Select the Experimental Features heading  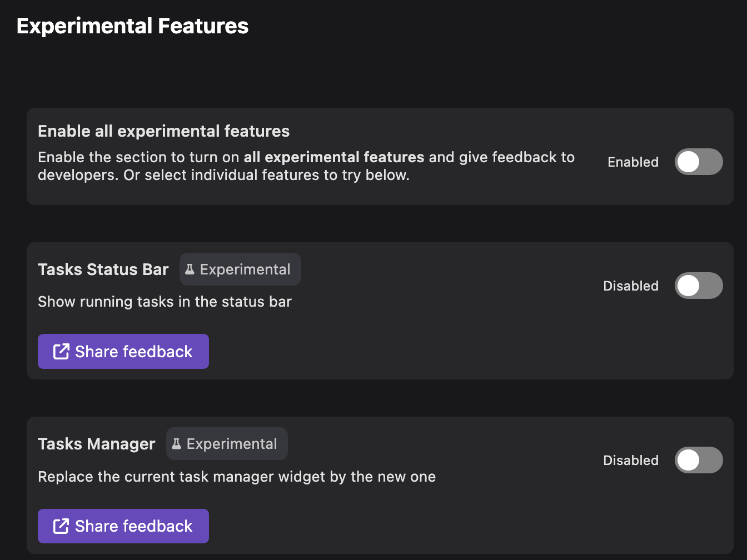[133, 26]
